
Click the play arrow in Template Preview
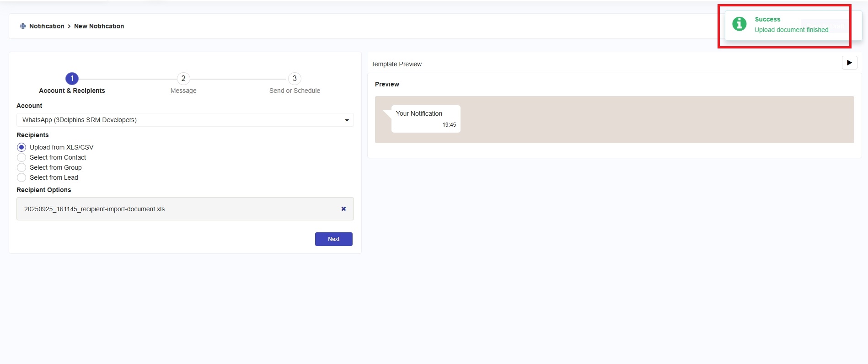pyautogui.click(x=849, y=63)
